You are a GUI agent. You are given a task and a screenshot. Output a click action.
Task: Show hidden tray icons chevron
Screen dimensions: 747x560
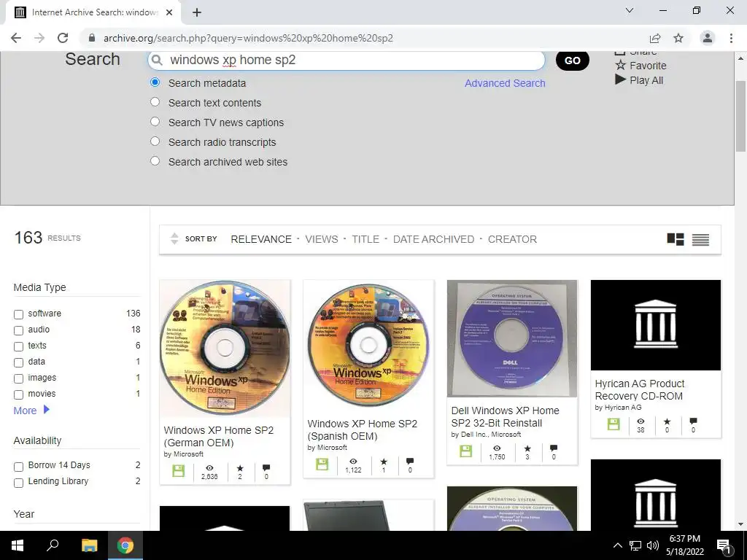617,545
